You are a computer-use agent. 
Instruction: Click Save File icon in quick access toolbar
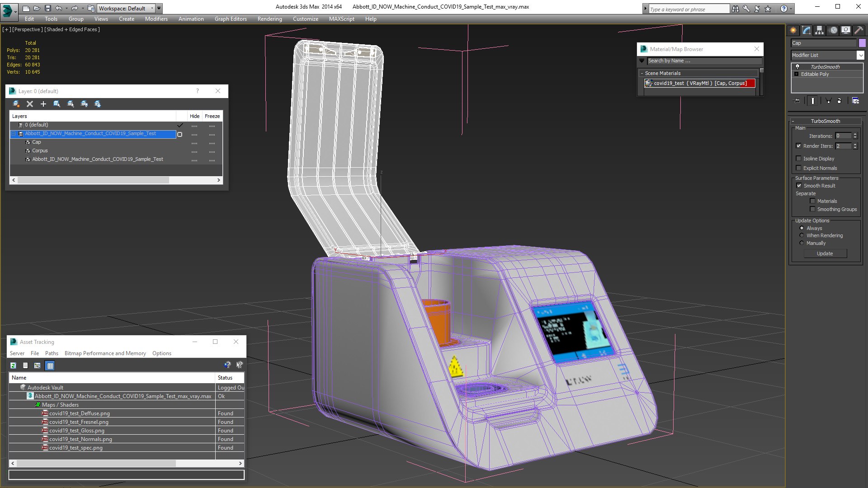point(47,8)
